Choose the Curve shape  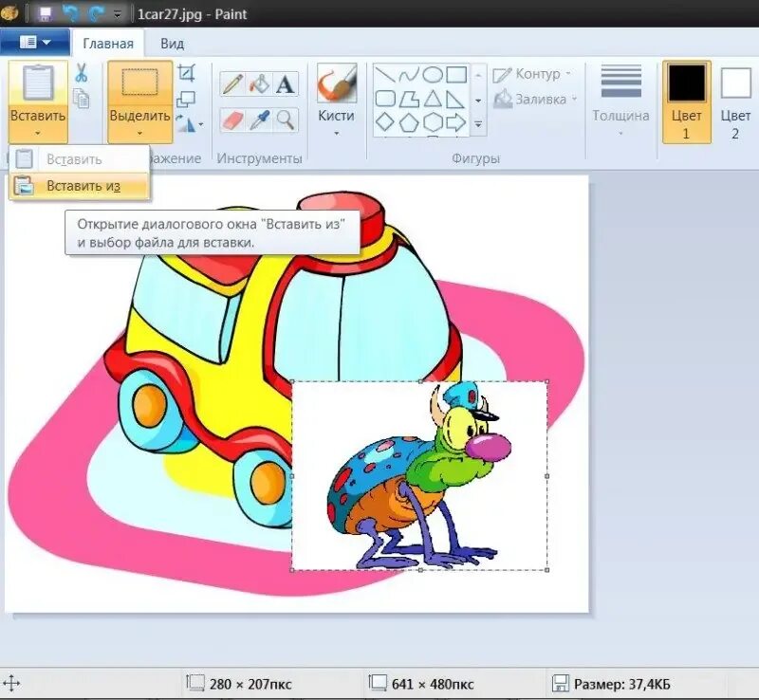(409, 75)
